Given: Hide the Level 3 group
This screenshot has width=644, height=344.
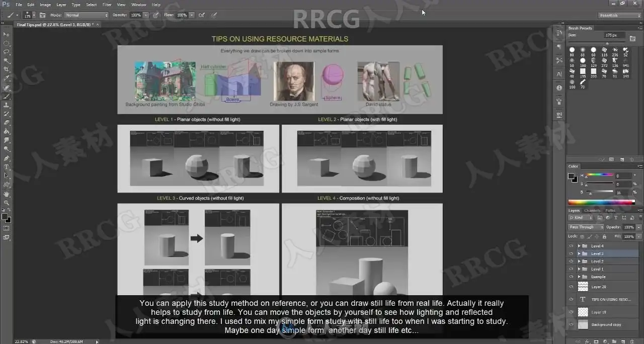Looking at the screenshot, I should (571, 253).
